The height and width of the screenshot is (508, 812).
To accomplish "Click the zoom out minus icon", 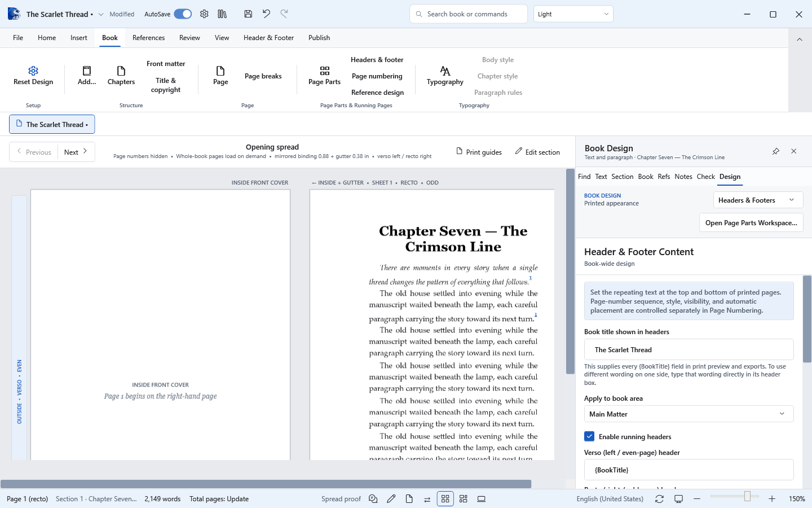I will pos(697,499).
